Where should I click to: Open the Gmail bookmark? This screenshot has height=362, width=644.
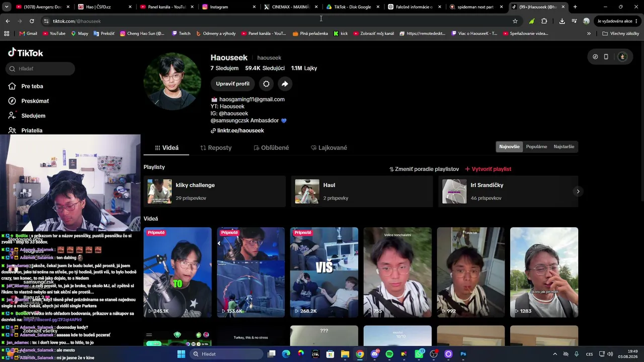[28, 34]
